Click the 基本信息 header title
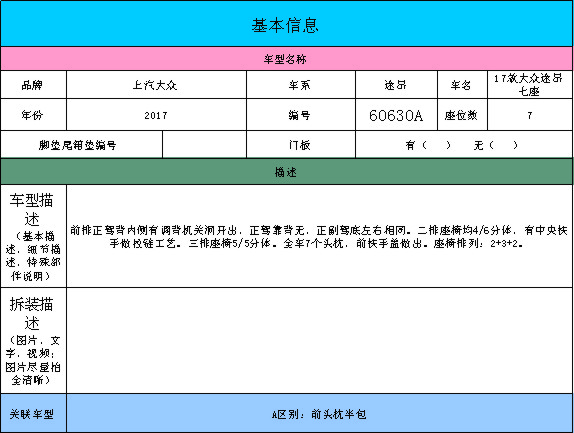This screenshot has width=574, height=433. point(285,26)
